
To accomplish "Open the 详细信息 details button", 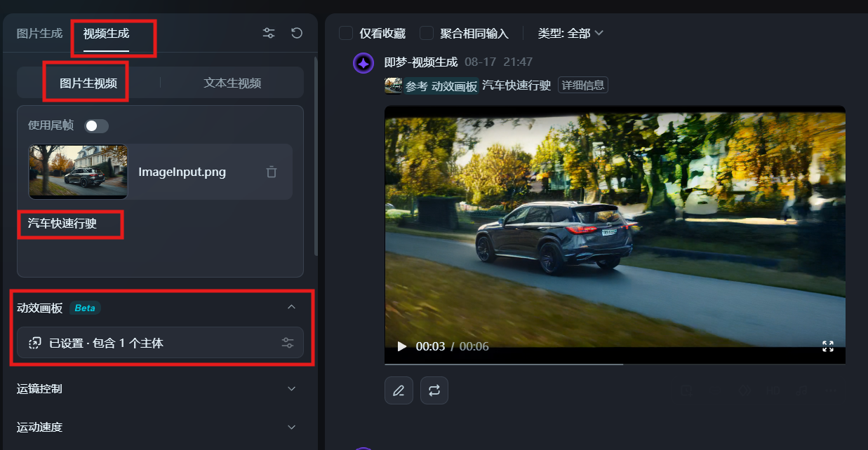I will 583,86.
